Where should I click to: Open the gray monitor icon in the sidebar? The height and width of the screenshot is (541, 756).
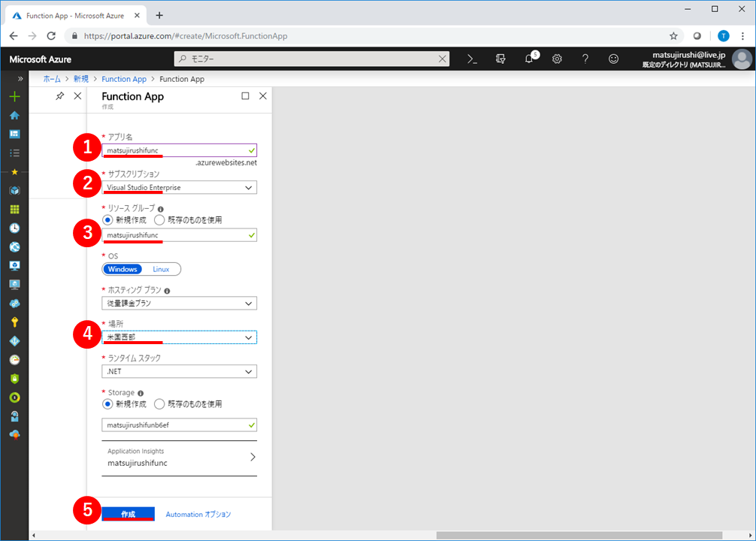[14, 285]
